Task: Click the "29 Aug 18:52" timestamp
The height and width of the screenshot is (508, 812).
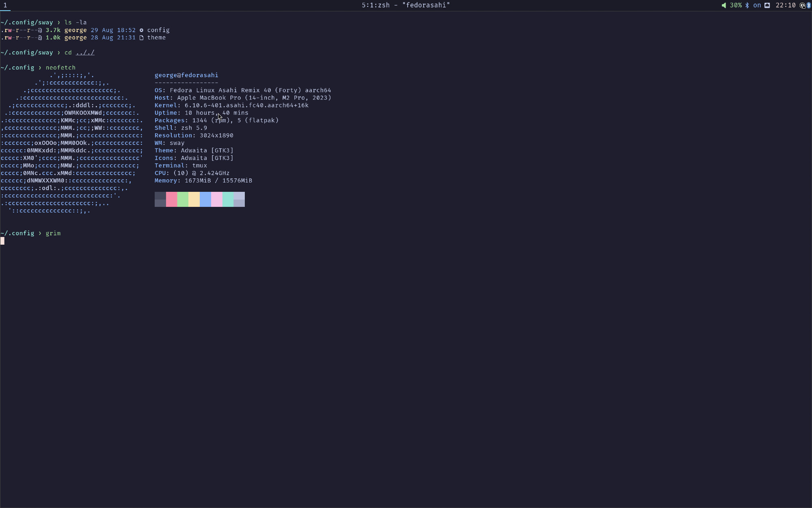Action: click(113, 30)
